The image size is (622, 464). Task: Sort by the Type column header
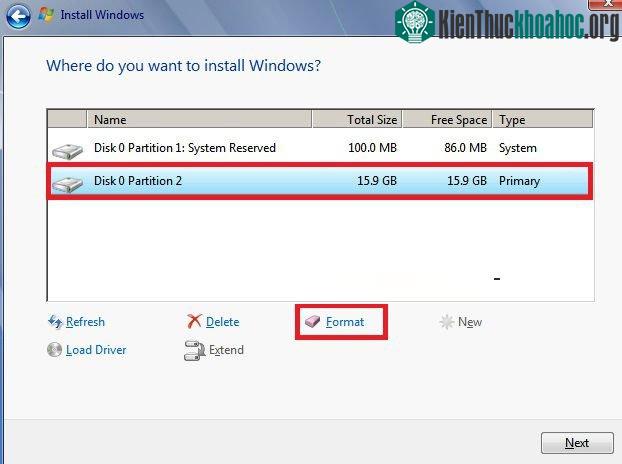pyautogui.click(x=543, y=119)
